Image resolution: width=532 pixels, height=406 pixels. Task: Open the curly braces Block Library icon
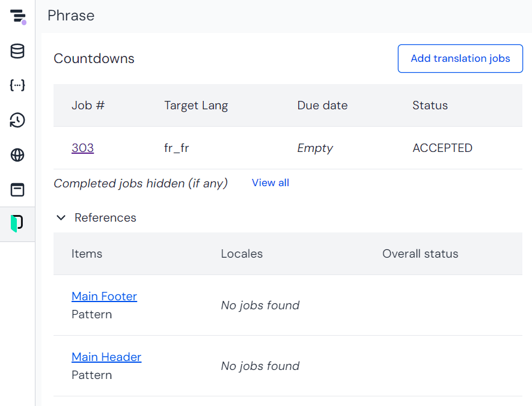click(x=17, y=85)
